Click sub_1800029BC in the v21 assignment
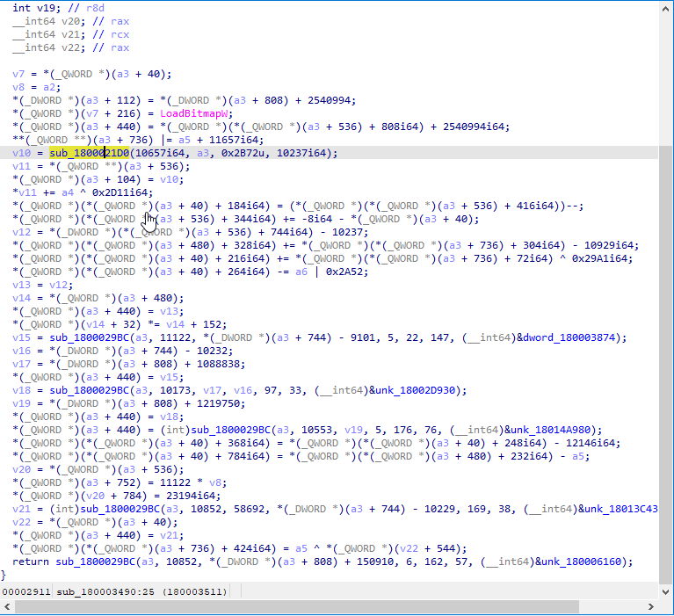 tap(120, 509)
